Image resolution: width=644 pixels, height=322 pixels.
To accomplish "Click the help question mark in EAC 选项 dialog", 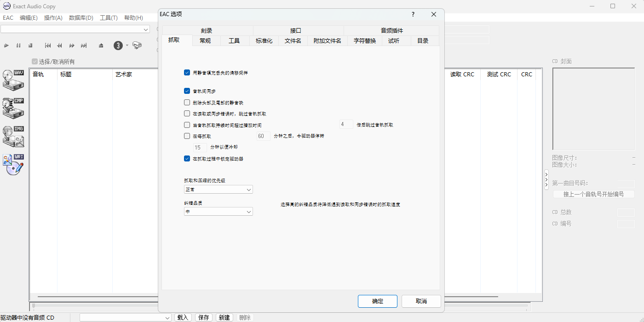I will tap(413, 14).
